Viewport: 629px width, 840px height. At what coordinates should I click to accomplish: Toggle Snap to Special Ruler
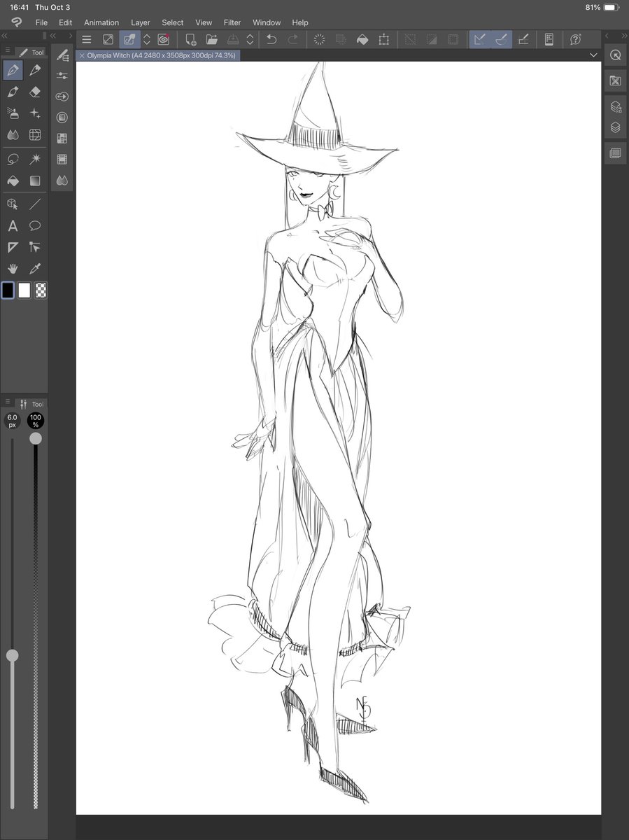tap(501, 39)
